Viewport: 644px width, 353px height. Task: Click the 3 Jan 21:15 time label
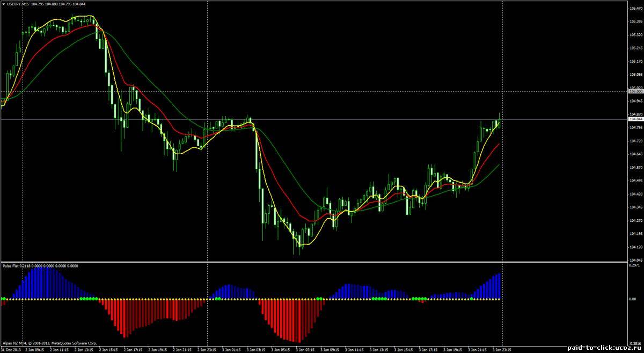point(478,349)
